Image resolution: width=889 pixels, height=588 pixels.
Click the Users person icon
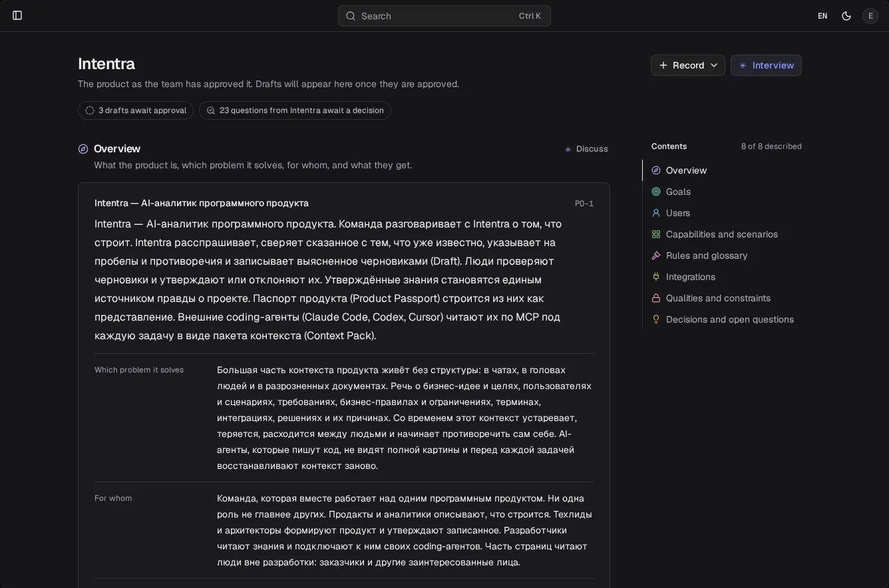coord(656,213)
